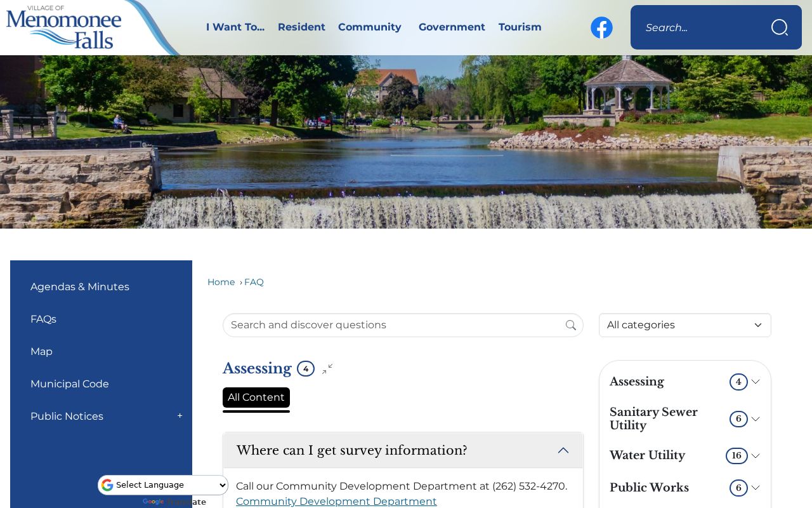
Task: Open the Facebook page icon
Action: point(601,27)
